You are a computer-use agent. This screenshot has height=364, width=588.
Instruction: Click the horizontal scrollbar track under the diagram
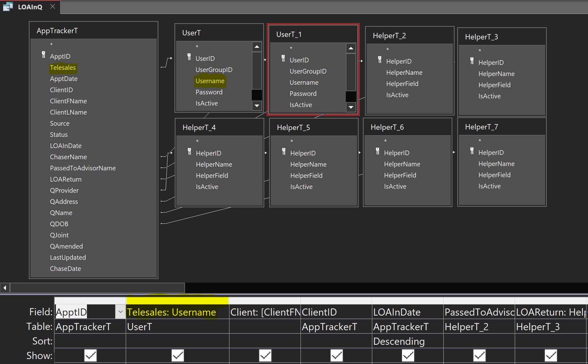[x=97, y=288]
